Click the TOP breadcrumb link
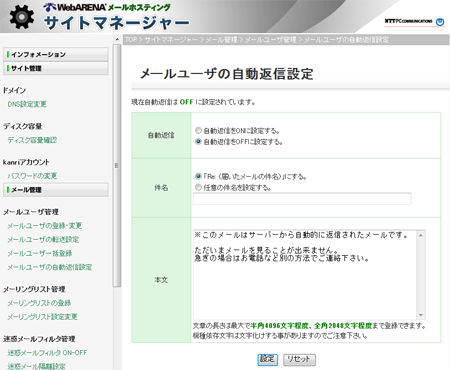This screenshot has height=370, width=450. (131, 40)
